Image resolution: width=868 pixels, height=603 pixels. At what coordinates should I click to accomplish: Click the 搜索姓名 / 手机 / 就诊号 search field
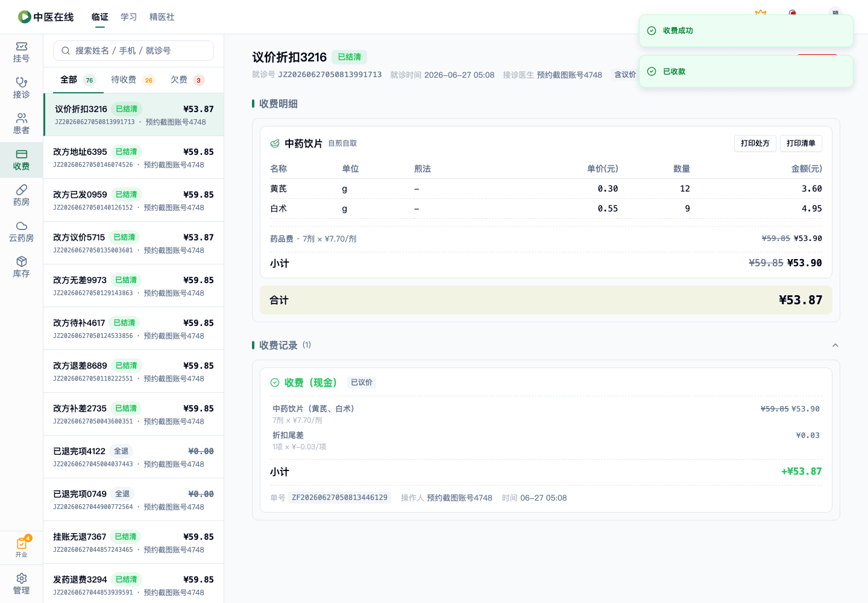pos(133,51)
